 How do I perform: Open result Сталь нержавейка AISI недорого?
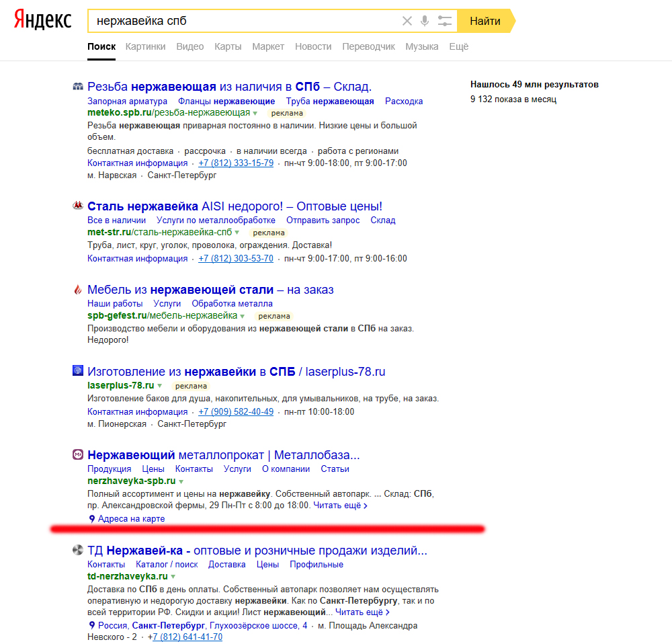tap(235, 206)
